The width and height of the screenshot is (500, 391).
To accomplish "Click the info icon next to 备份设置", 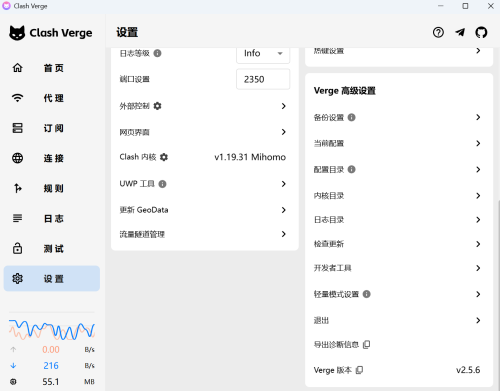I will (351, 117).
